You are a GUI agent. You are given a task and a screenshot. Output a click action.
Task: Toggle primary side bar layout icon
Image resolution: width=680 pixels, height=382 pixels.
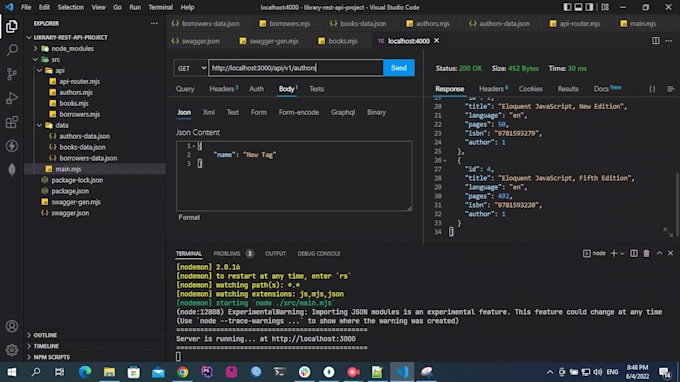click(567, 7)
